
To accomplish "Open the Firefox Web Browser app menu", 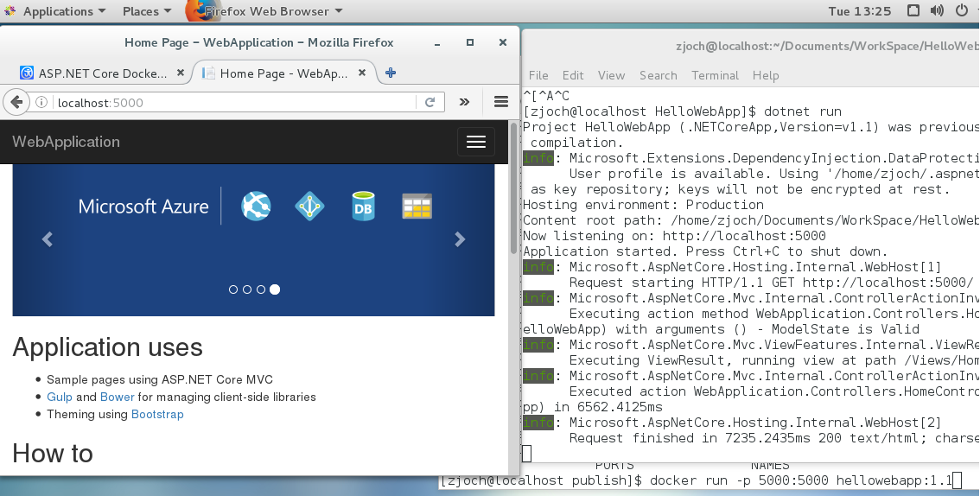I will (274, 11).
